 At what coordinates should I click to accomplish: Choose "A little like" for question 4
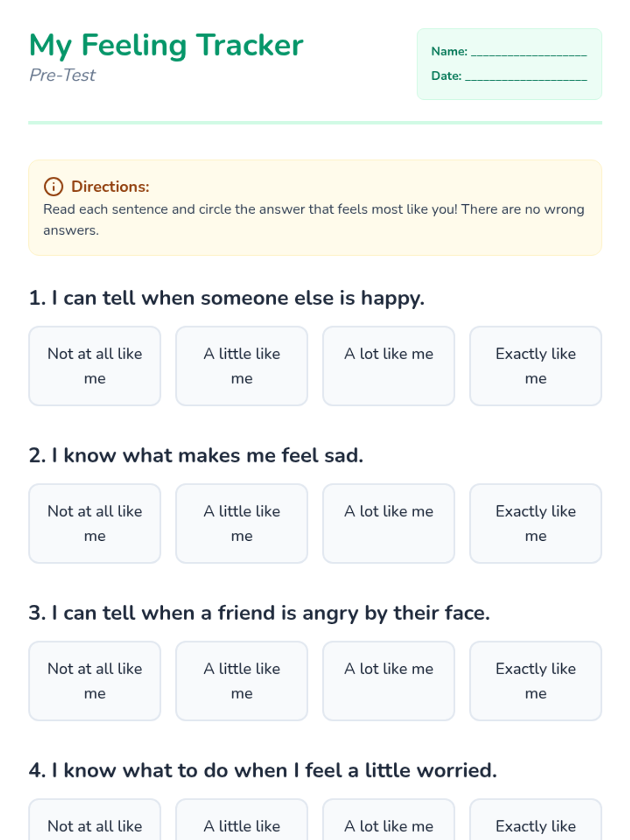pos(242,824)
